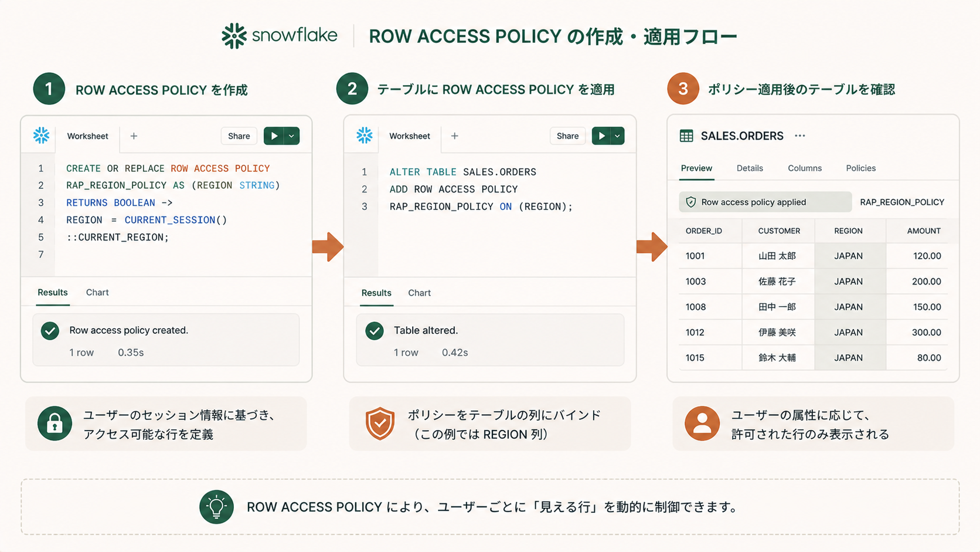Select Worksheet tab in second panel
This screenshot has height=552, width=980.
click(x=410, y=136)
